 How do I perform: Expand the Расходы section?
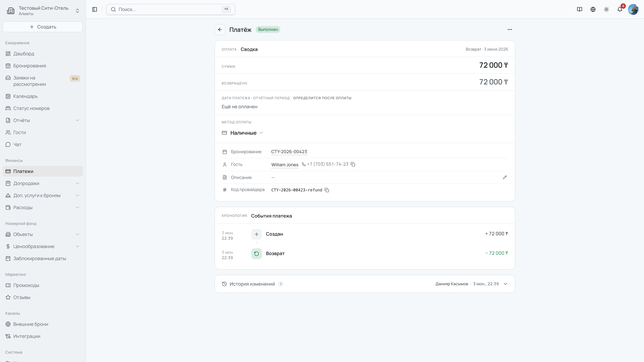[x=77, y=207]
